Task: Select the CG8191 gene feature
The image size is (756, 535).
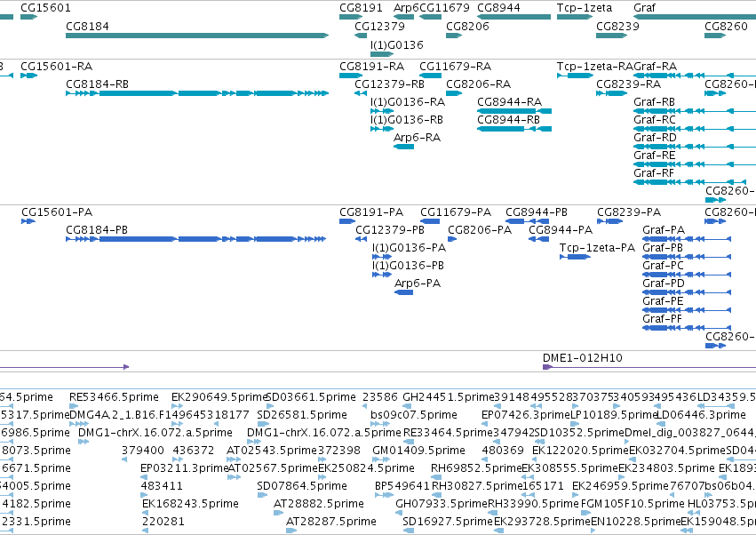Action: pos(351,17)
